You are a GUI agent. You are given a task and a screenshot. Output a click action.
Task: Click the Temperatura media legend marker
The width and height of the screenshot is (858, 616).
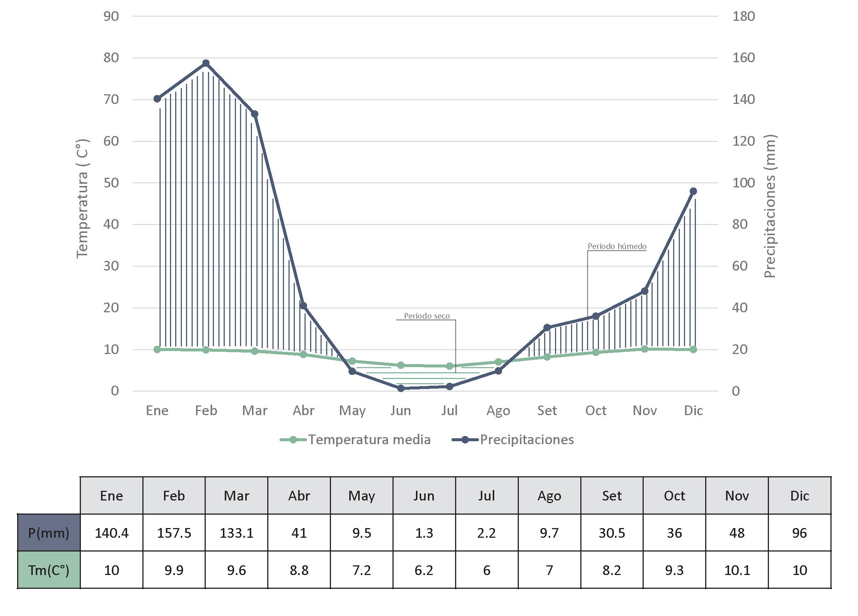pyautogui.click(x=293, y=439)
